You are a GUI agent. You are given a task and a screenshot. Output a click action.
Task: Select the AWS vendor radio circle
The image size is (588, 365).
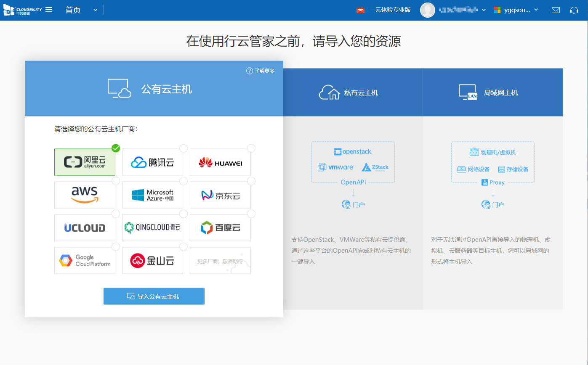116,181
